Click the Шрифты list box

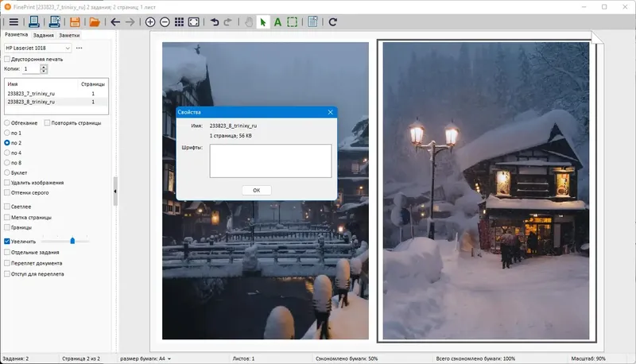pyautogui.click(x=270, y=161)
